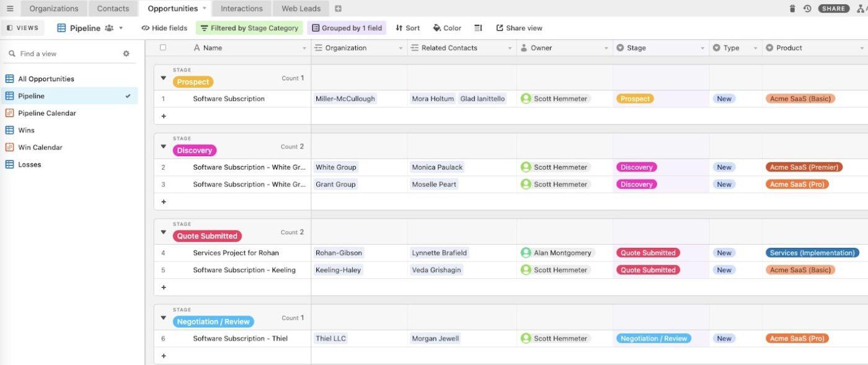Viewport: 868px width, 365px height.
Task: Switch to the Contacts tab
Action: click(x=113, y=9)
